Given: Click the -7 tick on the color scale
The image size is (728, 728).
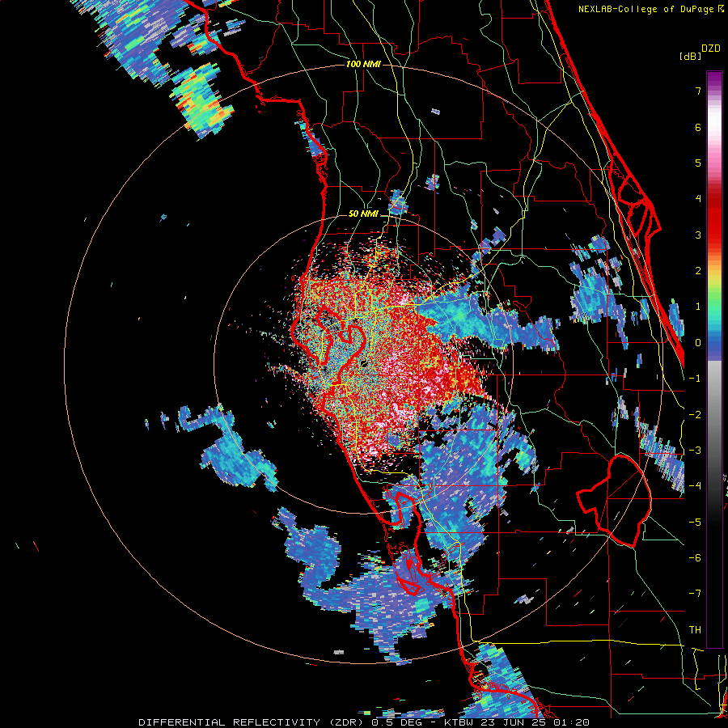Looking at the screenshot, I should [x=695, y=594].
